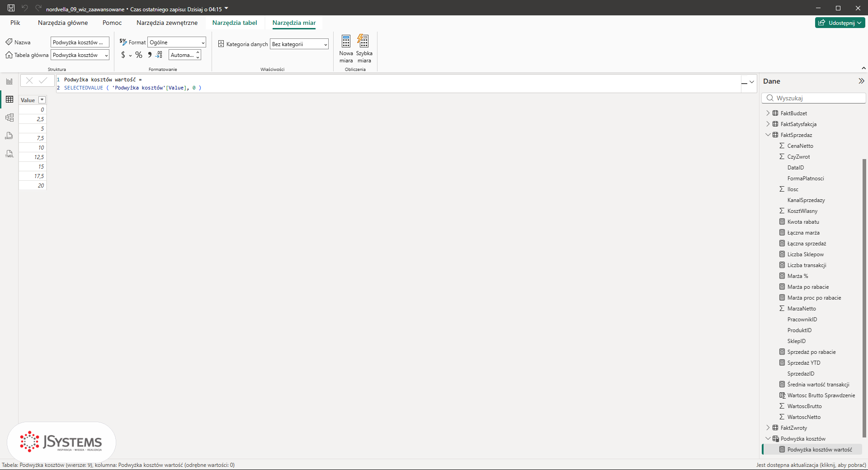
Task: Switch to Narzędzia główne tab
Action: [x=63, y=23]
